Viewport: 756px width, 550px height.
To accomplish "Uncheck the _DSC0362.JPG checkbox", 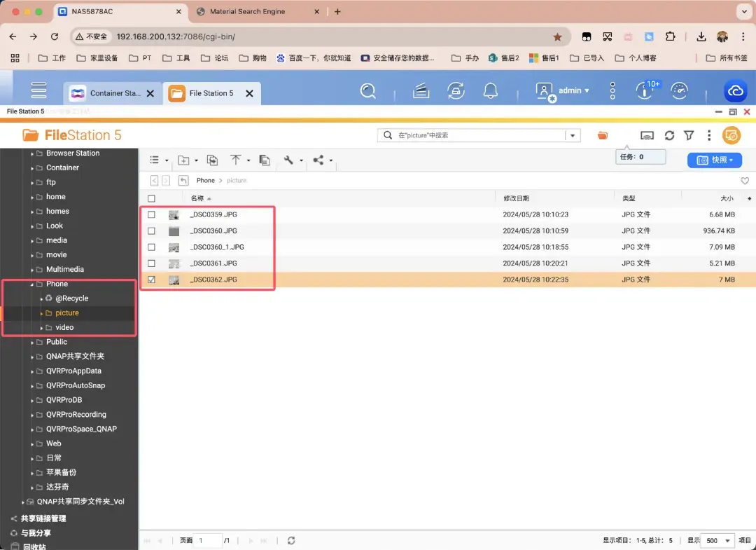I will (151, 280).
